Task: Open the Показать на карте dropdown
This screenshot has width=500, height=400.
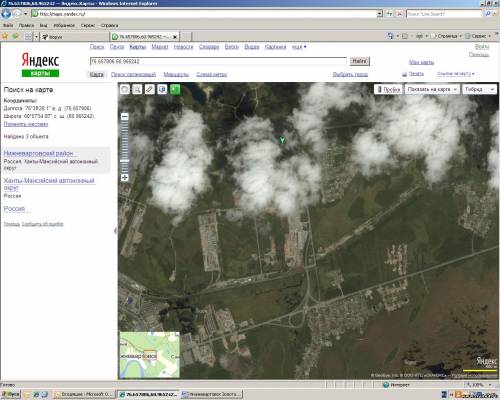Action: (432, 89)
